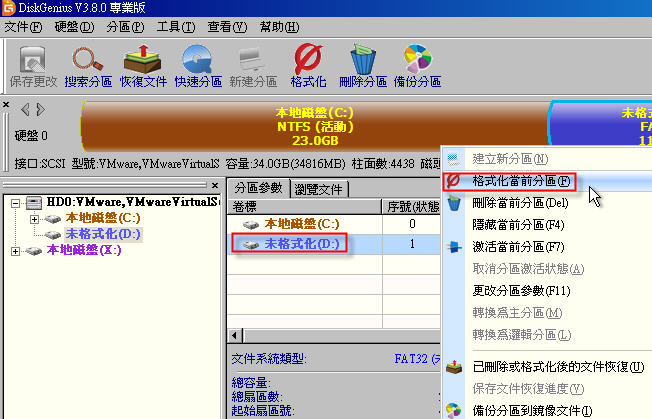Viewport: 652px width, 419px height.
Task: Start Quick Partition (快速分區) tool
Action: [x=198, y=66]
